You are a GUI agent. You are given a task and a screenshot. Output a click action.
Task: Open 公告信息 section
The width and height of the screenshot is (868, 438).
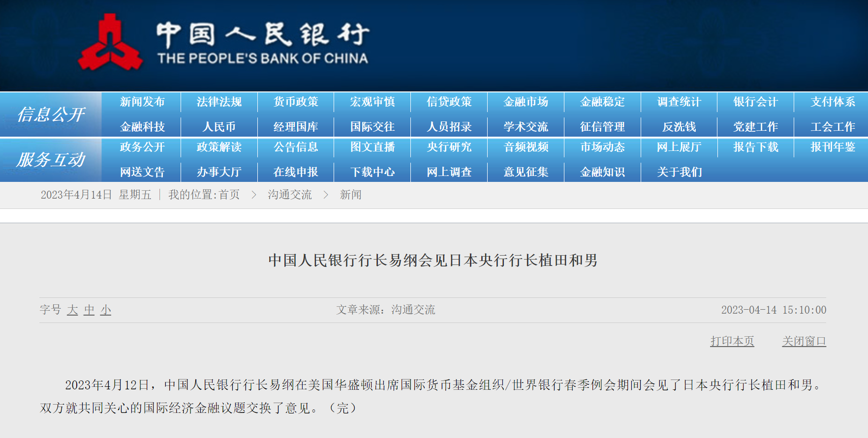click(x=296, y=147)
